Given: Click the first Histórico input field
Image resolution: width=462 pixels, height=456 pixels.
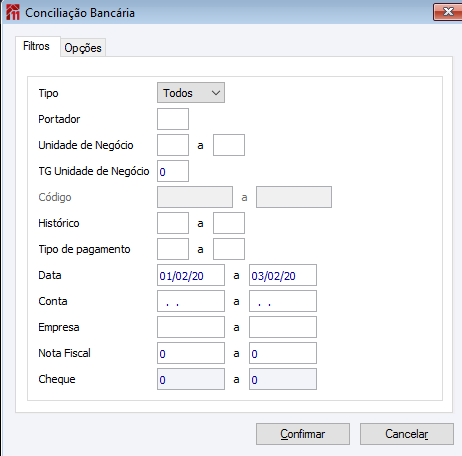Looking at the screenshot, I should point(173,223).
